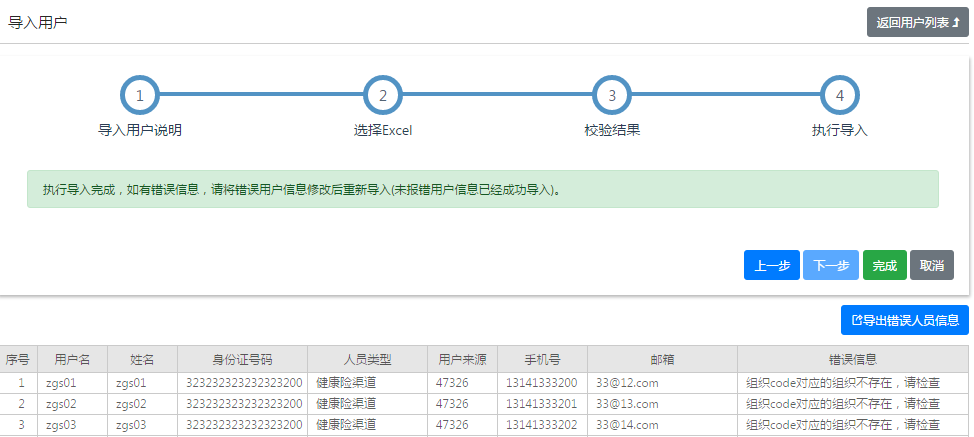Select username cell zgs01 in first row
Image resolution: width=974 pixels, height=437 pixels.
(60, 383)
